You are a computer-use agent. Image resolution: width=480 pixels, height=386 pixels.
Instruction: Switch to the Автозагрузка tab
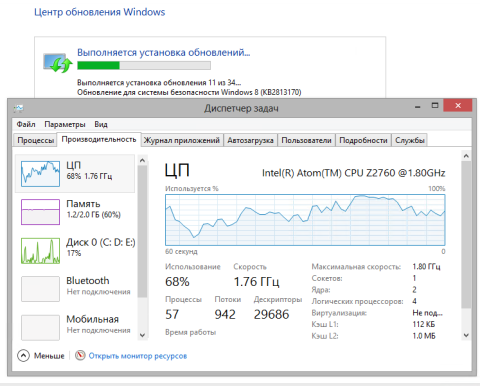coord(250,140)
